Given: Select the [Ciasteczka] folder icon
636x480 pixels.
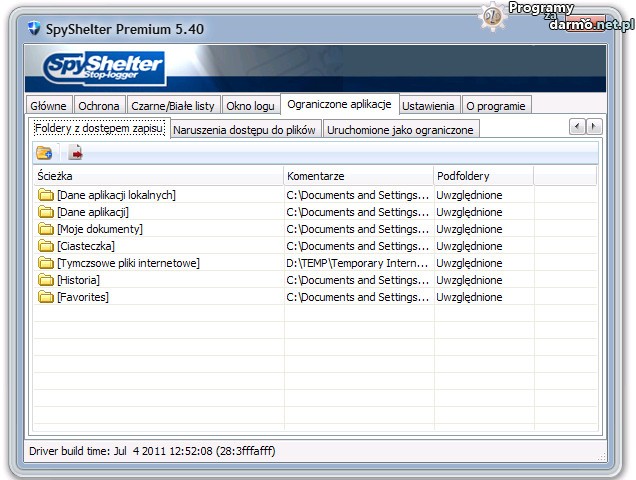Looking at the screenshot, I should click(x=45, y=246).
